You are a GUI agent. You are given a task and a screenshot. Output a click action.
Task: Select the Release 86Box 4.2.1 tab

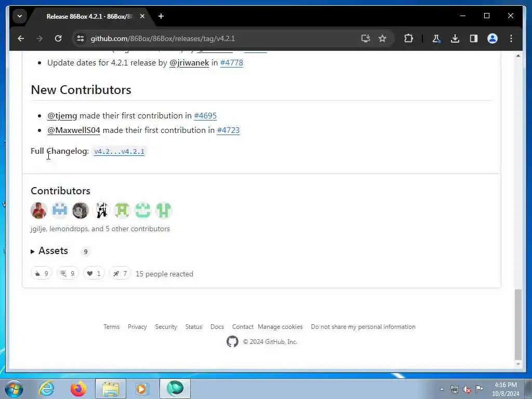(90, 16)
